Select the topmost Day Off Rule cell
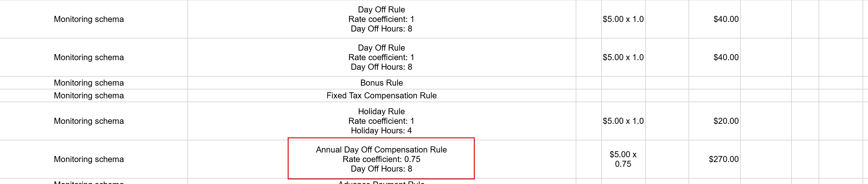868x184 pixels. click(x=381, y=19)
